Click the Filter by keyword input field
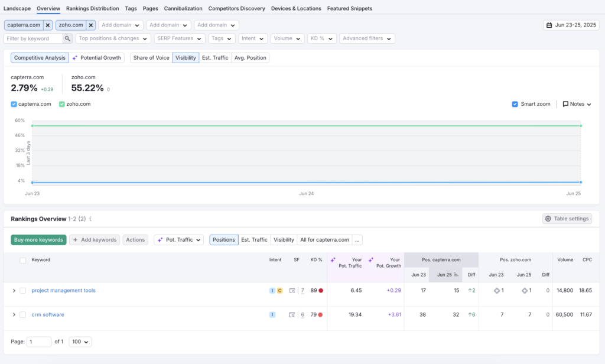 33,38
